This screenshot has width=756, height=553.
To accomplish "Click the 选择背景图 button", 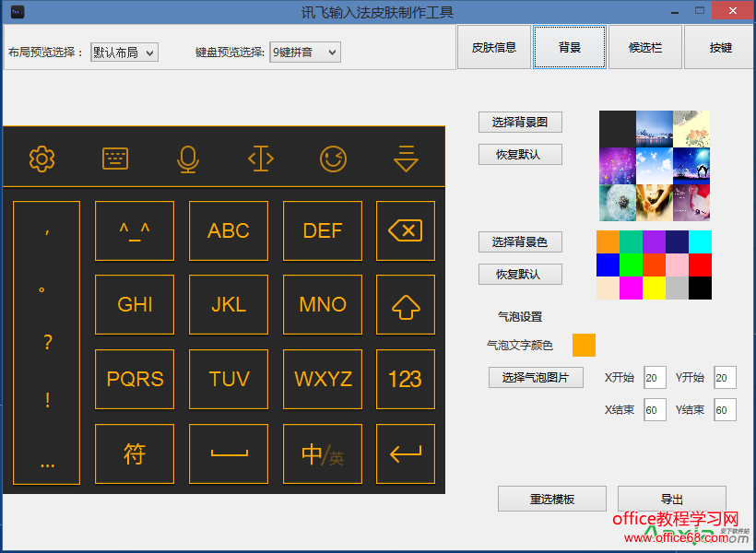I will [x=520, y=122].
